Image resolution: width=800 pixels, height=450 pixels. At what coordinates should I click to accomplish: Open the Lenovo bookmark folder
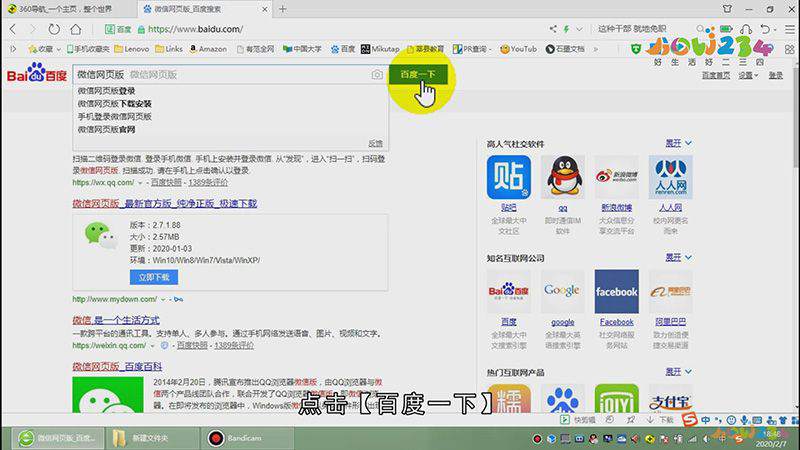pyautogui.click(x=132, y=49)
